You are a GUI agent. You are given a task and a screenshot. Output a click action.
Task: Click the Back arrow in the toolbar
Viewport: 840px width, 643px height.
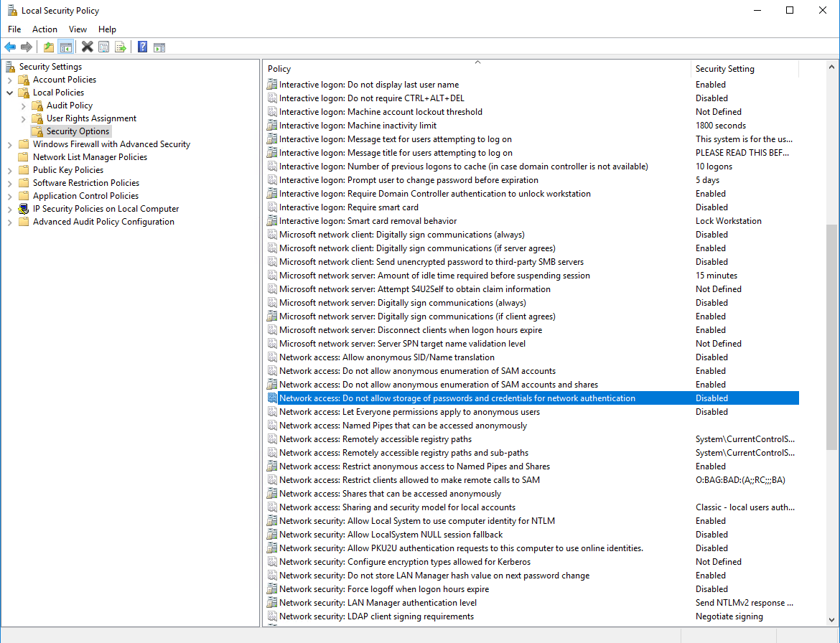pos(10,47)
